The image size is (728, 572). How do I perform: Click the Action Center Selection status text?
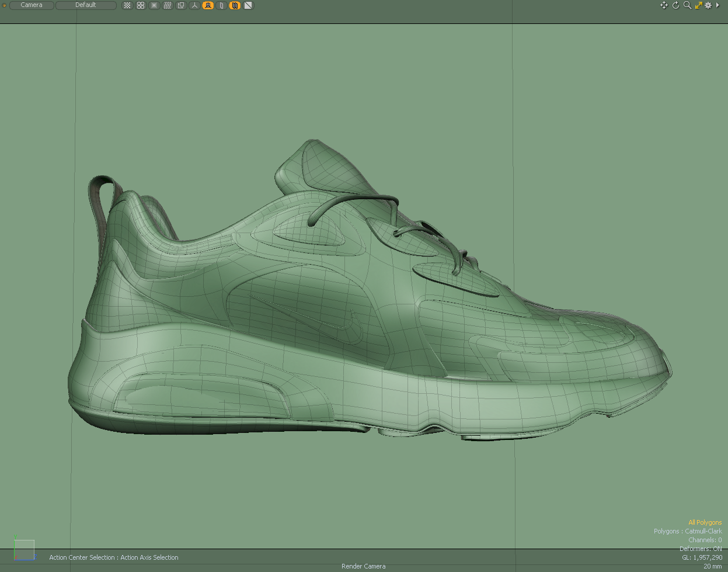click(114, 557)
